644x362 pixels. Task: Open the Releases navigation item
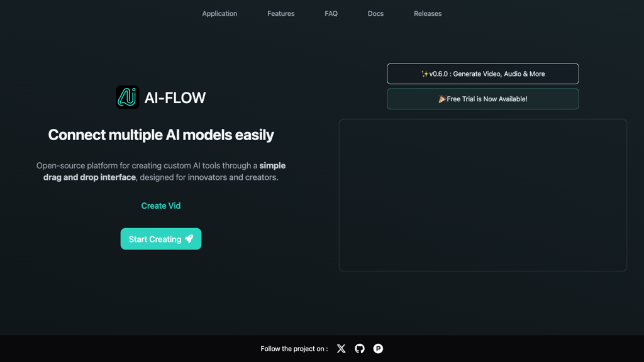428,13
